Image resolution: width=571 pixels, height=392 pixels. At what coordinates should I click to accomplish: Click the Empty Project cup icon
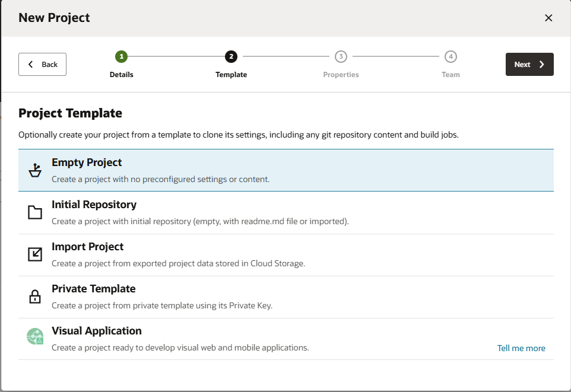[x=34, y=169]
